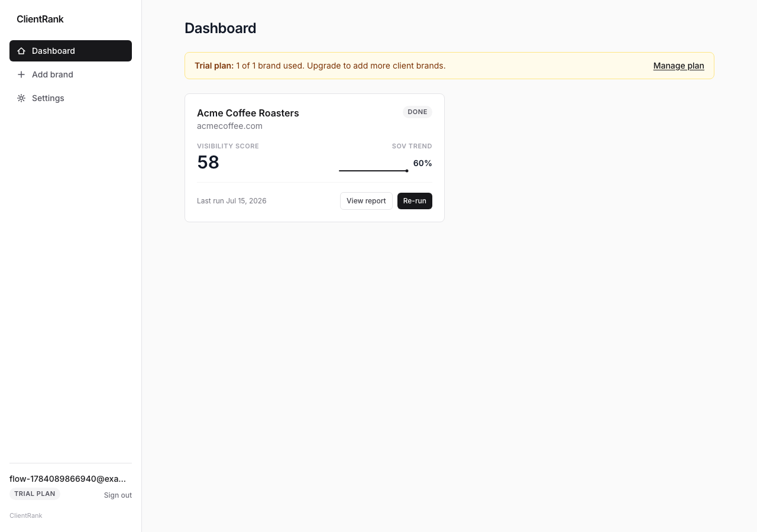Screen dimensions: 757x532
Task: Click the gear icon for Settings
Action: point(21,98)
